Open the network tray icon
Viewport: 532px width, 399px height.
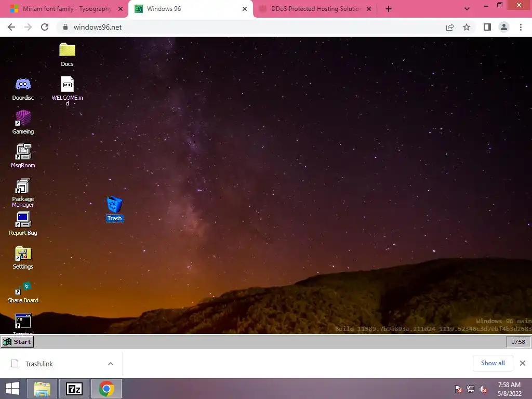471,389
